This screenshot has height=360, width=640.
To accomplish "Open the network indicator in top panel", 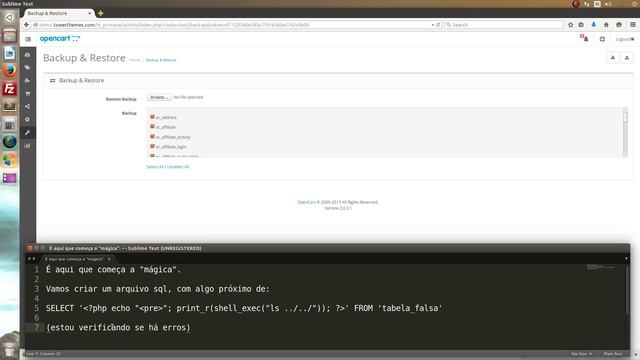I will pyautogui.click(x=587, y=4).
